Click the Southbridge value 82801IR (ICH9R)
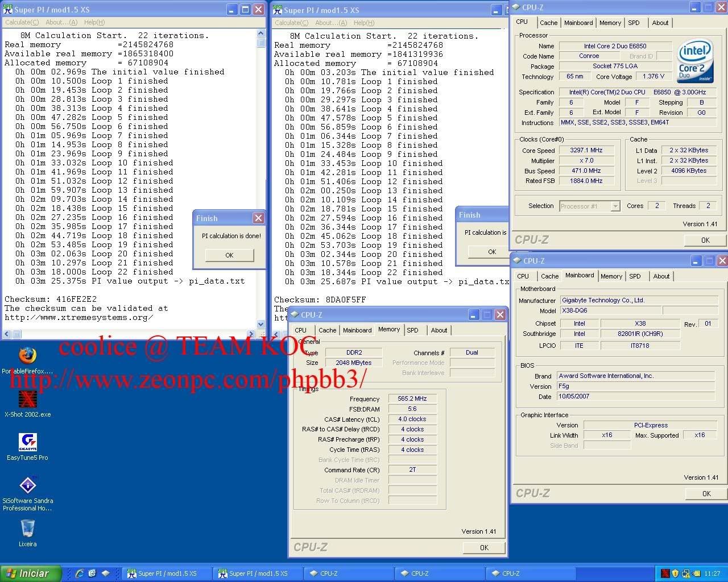 (x=640, y=334)
